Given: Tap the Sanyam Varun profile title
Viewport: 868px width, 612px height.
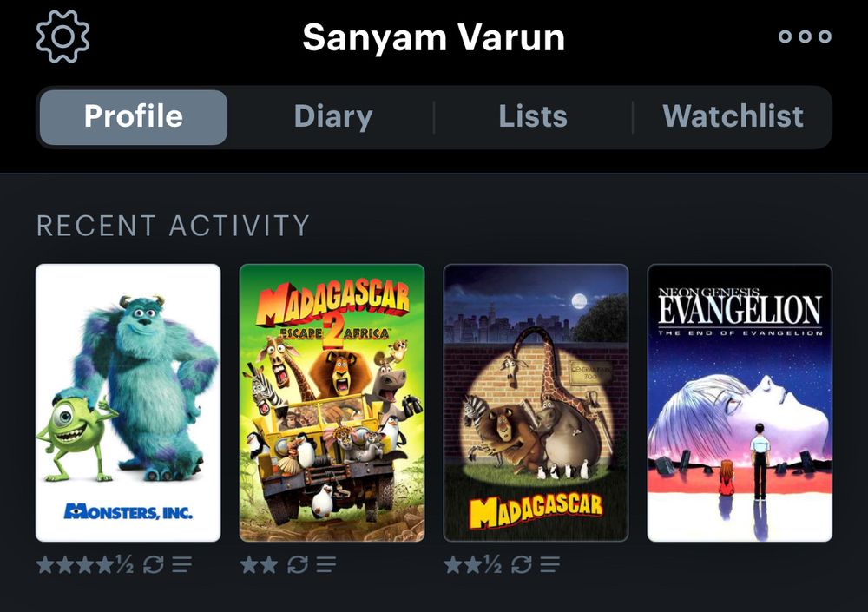Looking at the screenshot, I should pyautogui.click(x=433, y=37).
